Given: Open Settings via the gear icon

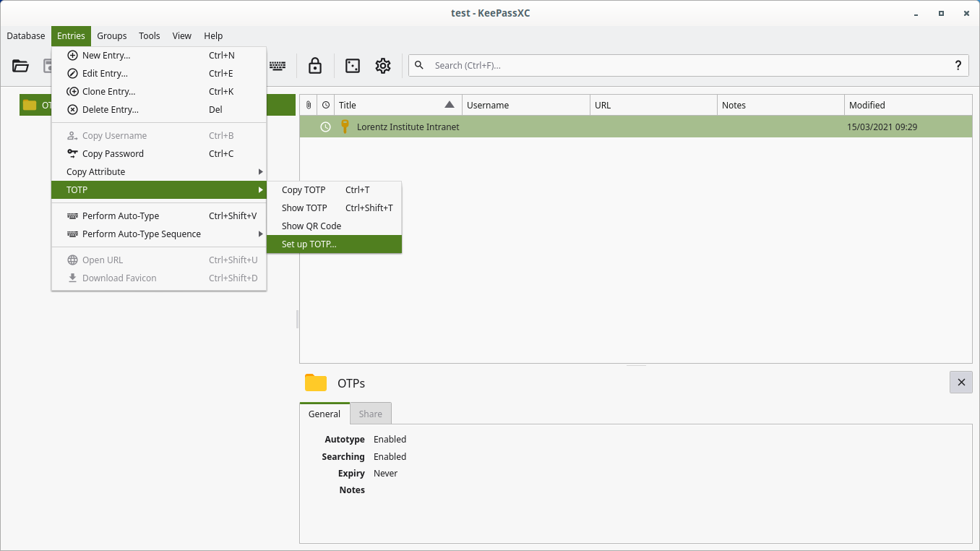Looking at the screenshot, I should pos(383,66).
